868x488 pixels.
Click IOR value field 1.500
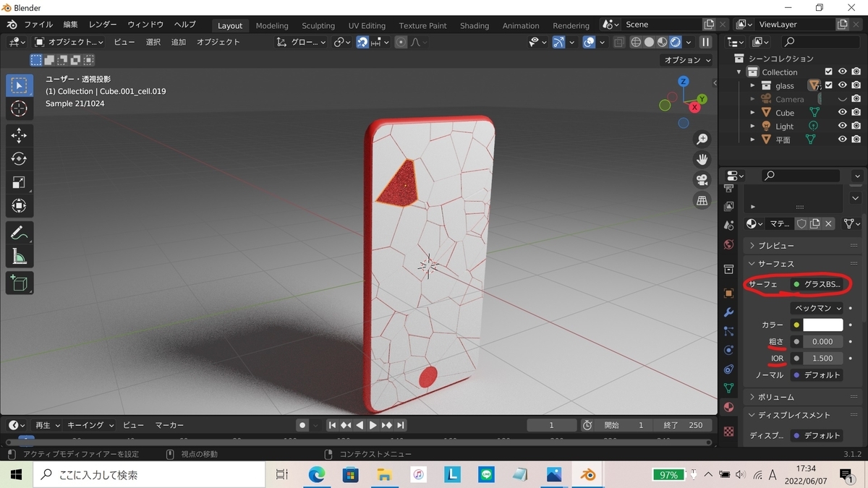(823, 358)
